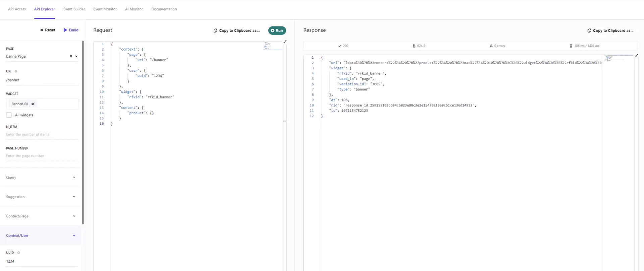Clear the bannerPage selection in PAGE

coord(71,56)
